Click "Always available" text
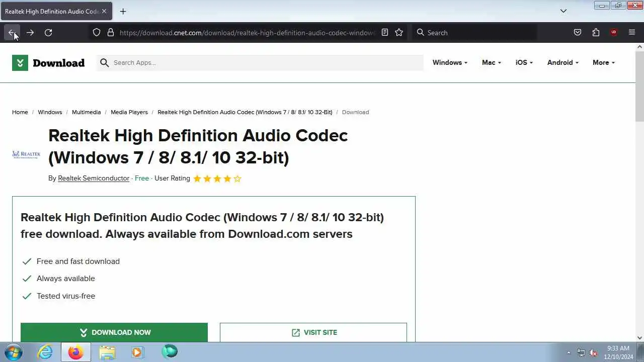 pos(66,279)
